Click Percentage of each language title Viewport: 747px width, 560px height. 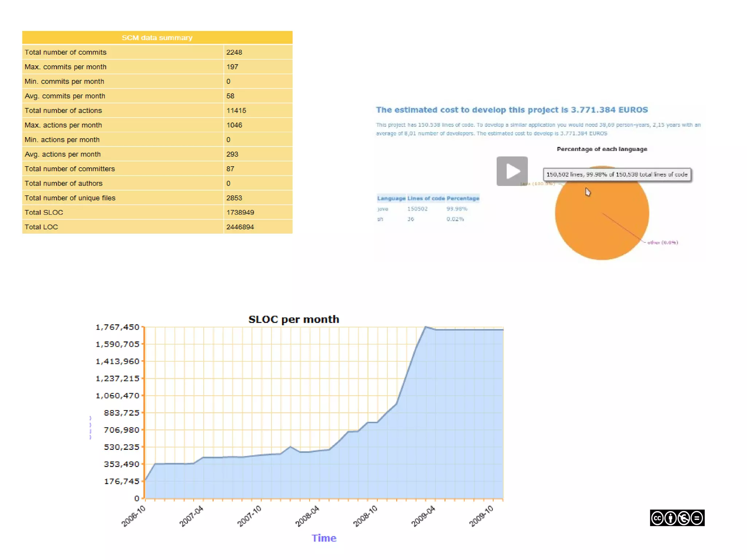[x=602, y=149]
